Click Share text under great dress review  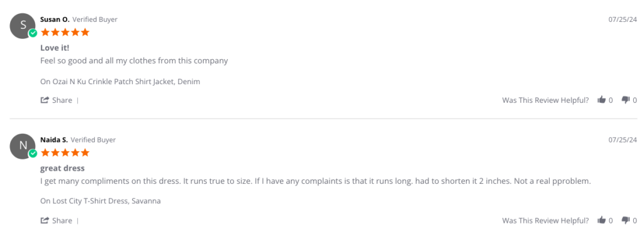tap(62, 220)
